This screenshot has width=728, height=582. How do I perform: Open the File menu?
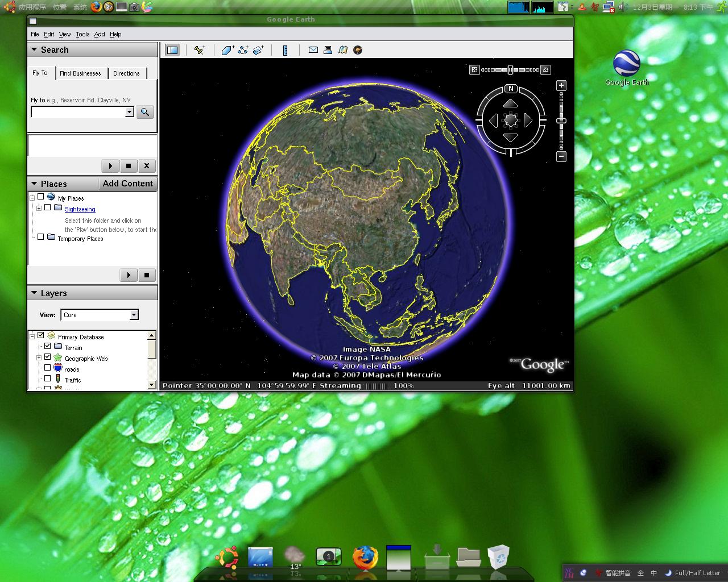point(35,34)
